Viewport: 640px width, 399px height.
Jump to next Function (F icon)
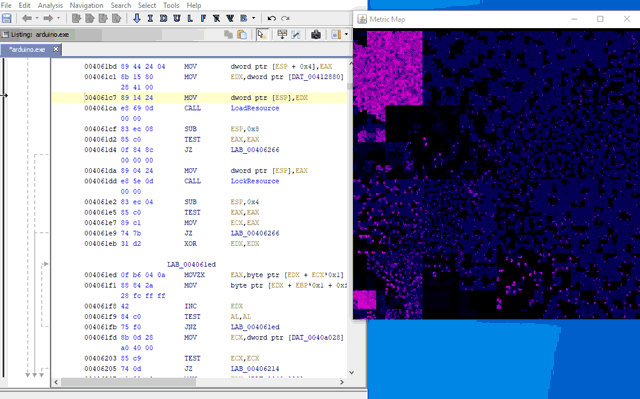tap(203, 18)
